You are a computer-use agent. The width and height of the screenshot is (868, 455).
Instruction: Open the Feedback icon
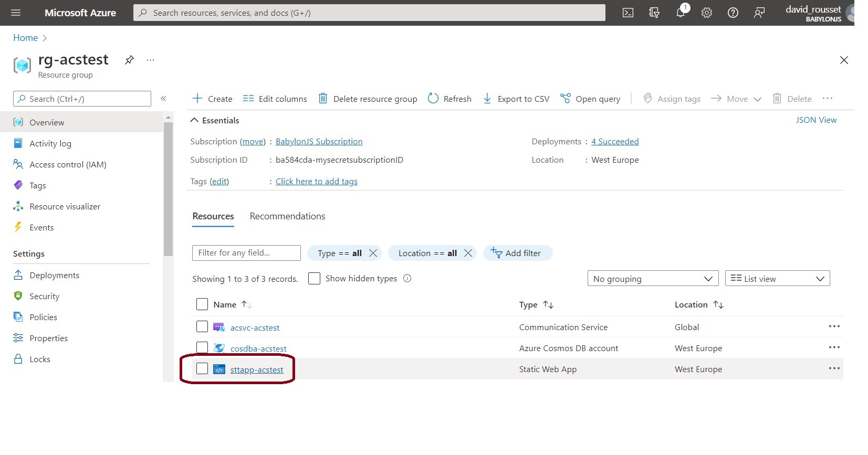click(x=759, y=13)
